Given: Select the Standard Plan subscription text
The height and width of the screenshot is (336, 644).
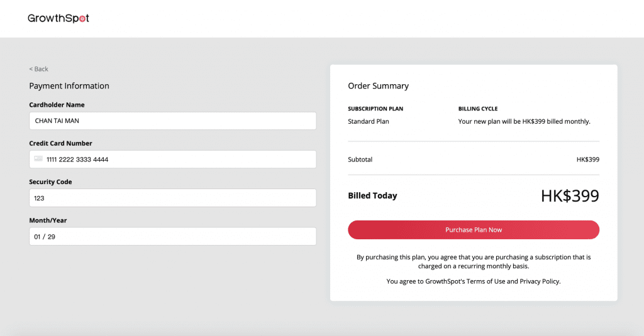Looking at the screenshot, I should (x=369, y=121).
